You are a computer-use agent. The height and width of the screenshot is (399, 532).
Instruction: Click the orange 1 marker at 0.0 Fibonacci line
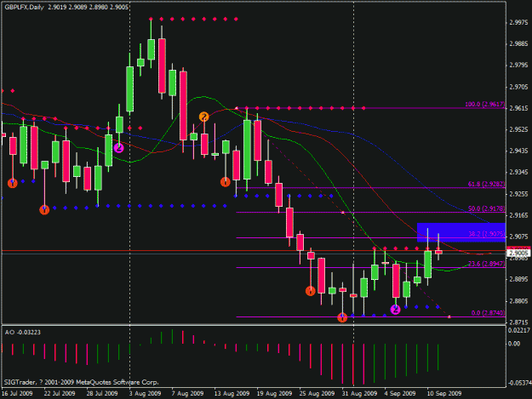(342, 317)
